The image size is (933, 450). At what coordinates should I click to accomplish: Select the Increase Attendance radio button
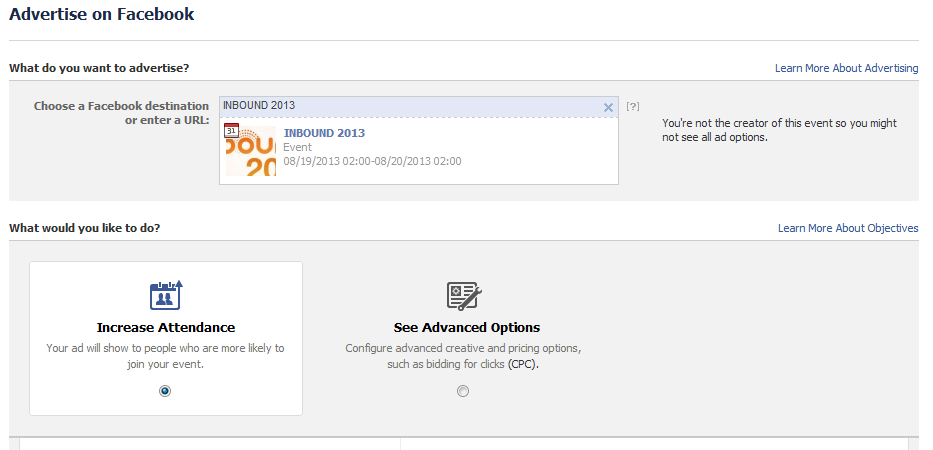(165, 391)
